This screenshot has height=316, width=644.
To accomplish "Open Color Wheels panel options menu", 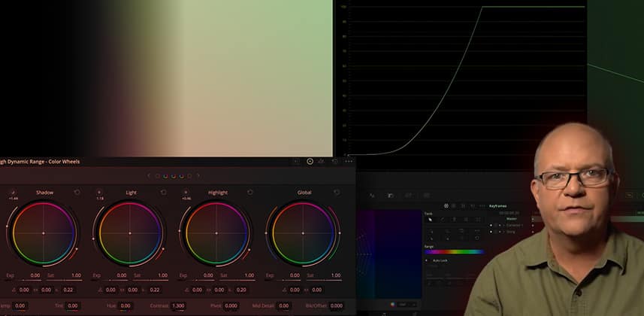I will 349,161.
